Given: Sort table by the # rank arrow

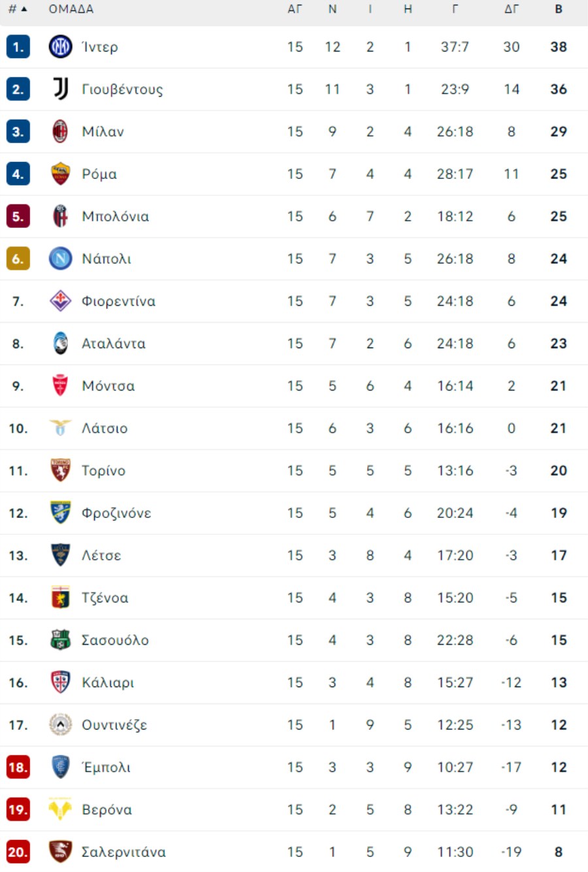Looking at the screenshot, I should coord(18,9).
